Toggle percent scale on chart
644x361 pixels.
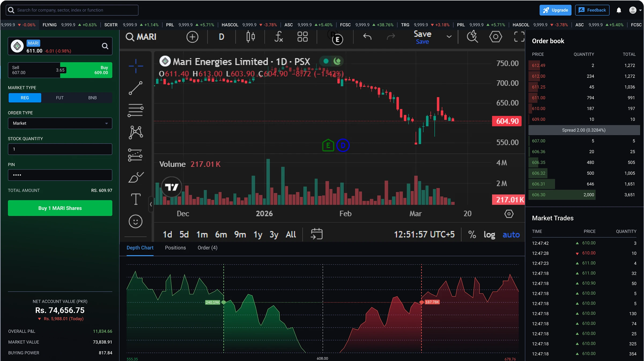472,235
